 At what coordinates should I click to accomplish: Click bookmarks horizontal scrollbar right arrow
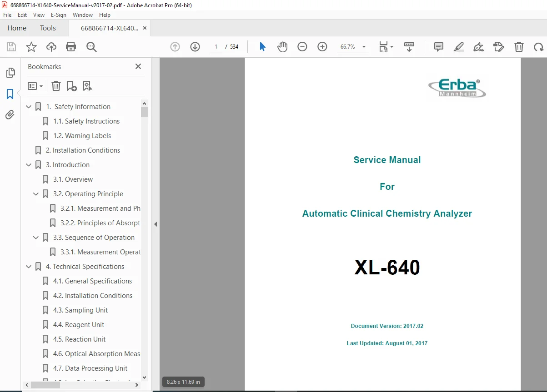point(136,385)
